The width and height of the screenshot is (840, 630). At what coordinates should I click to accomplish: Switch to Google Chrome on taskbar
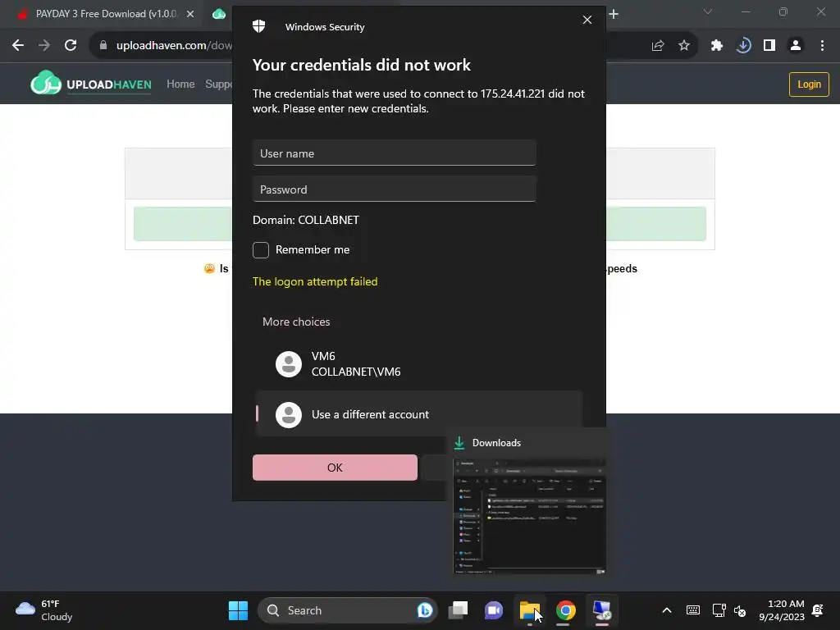(565, 610)
